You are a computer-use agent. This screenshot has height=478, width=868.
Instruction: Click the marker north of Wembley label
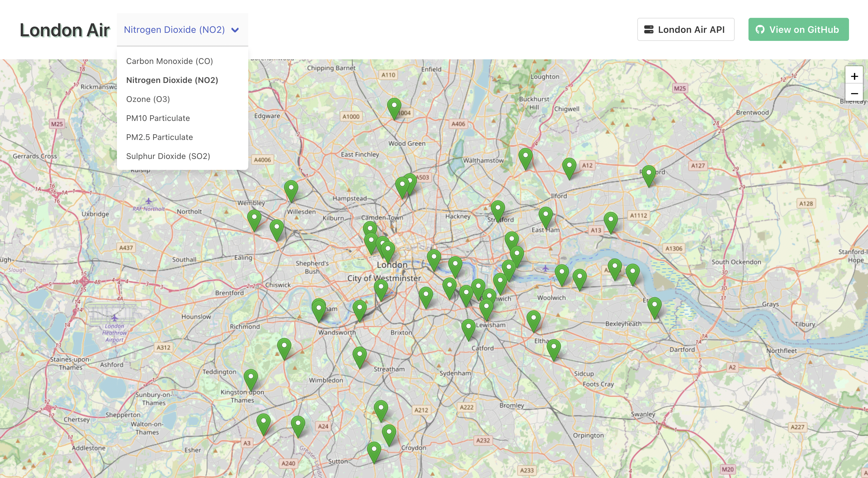coord(291,189)
